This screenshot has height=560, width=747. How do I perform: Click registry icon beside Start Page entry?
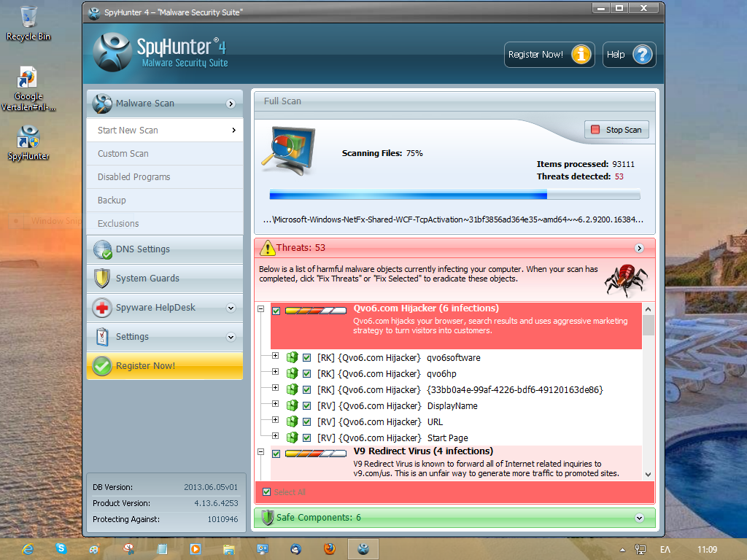292,437
